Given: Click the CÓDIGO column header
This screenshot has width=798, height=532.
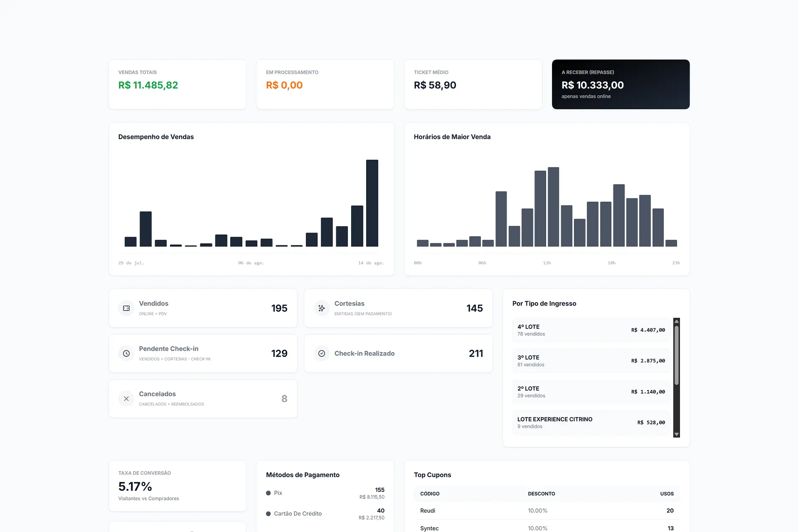Looking at the screenshot, I should pyautogui.click(x=430, y=494).
